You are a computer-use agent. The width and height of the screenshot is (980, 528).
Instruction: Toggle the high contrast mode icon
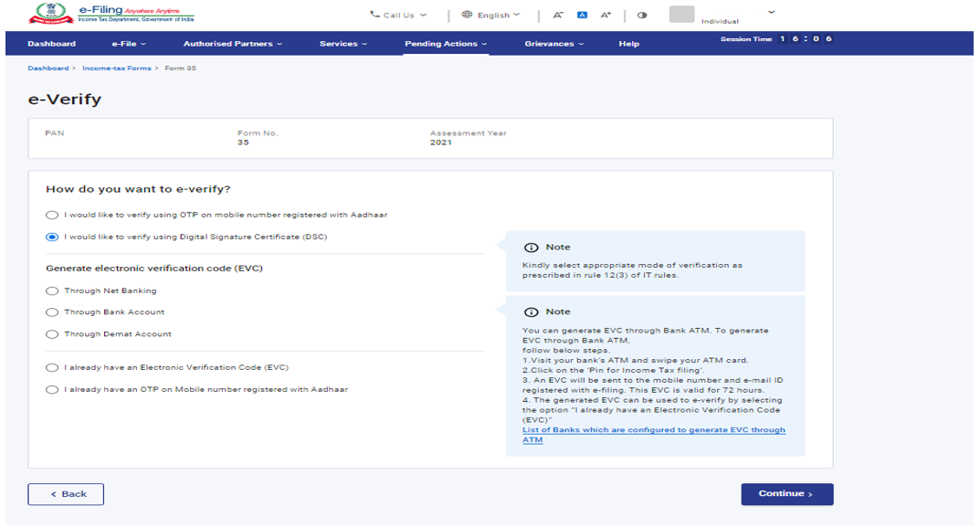(x=642, y=16)
